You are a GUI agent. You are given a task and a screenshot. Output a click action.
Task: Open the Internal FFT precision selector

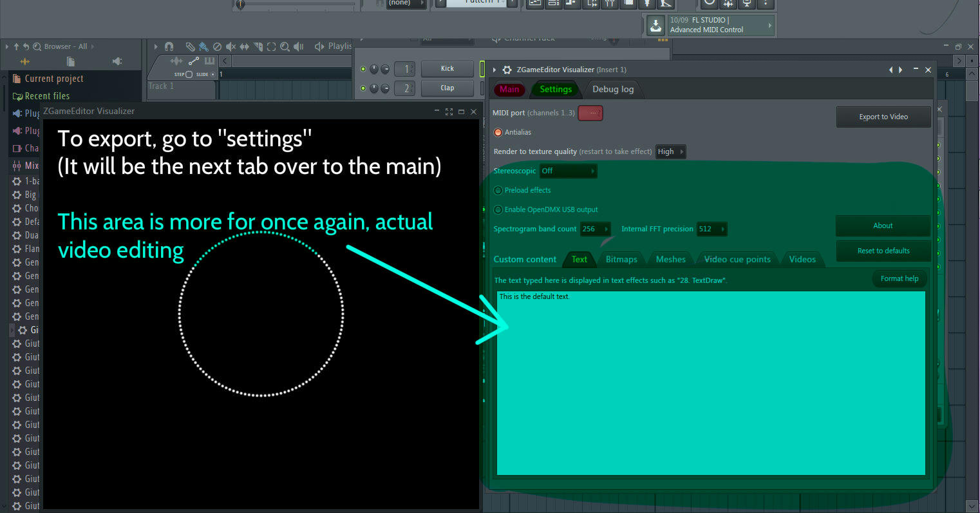click(x=711, y=229)
